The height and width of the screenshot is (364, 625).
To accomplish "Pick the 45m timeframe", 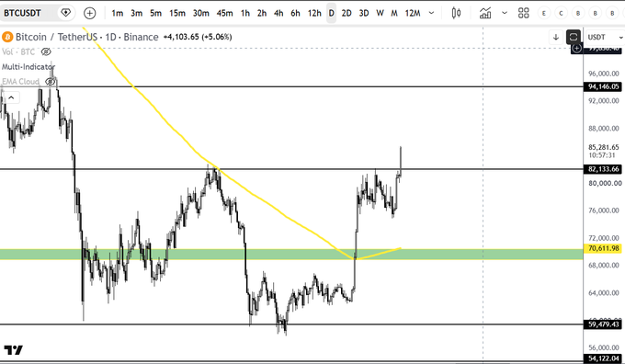I will click(x=224, y=13).
